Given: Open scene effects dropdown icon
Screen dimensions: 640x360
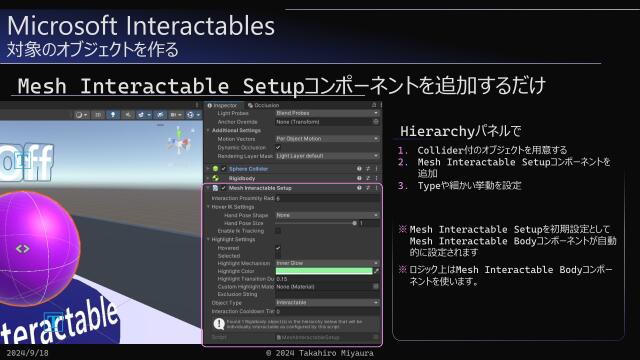Looking at the screenshot, I should point(143,115).
